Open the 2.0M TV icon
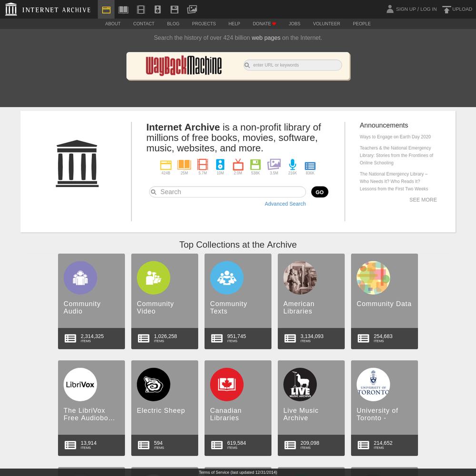Viewport: 476px width, 476px height. 238,165
